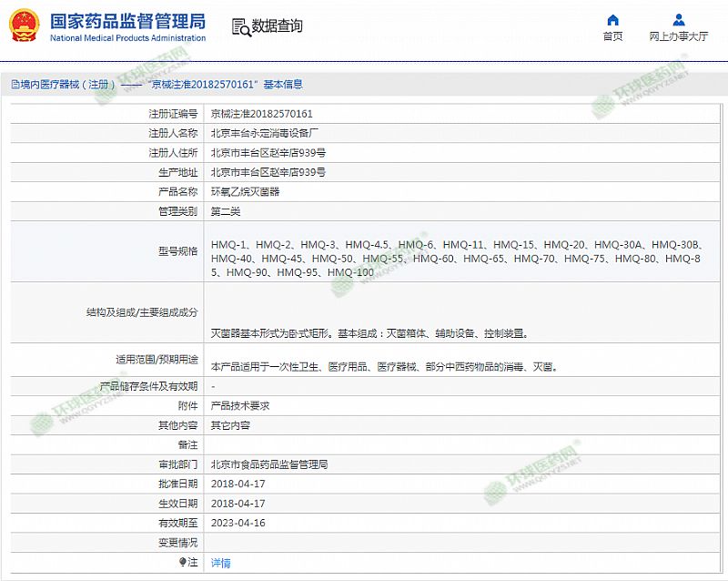This screenshot has height=581, width=728.
Task: Select structure description 灭菌器基本形式为卧式矩形
Action: point(369,333)
